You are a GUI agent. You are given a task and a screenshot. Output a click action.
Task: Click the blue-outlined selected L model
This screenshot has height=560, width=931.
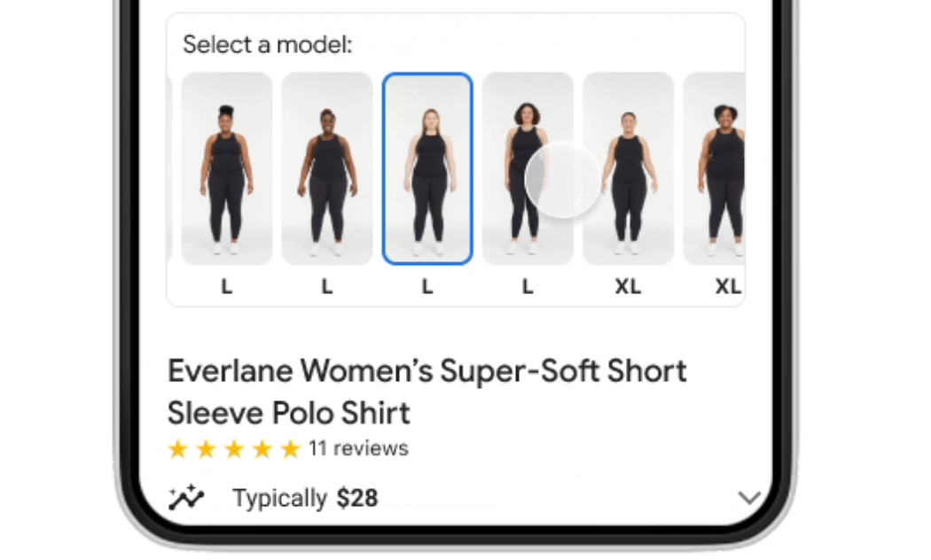[x=427, y=168]
